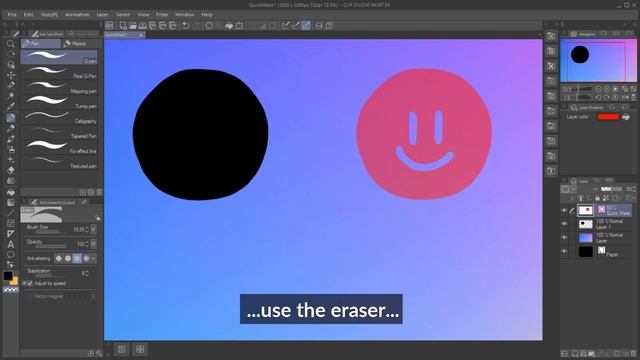Select the Tapered Pen sub tool

60,133
